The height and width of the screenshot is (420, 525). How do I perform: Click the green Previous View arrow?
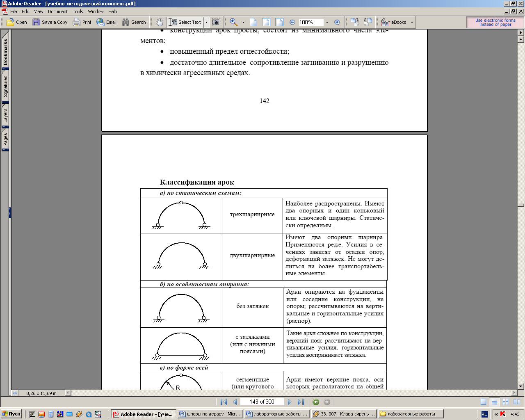click(x=316, y=402)
